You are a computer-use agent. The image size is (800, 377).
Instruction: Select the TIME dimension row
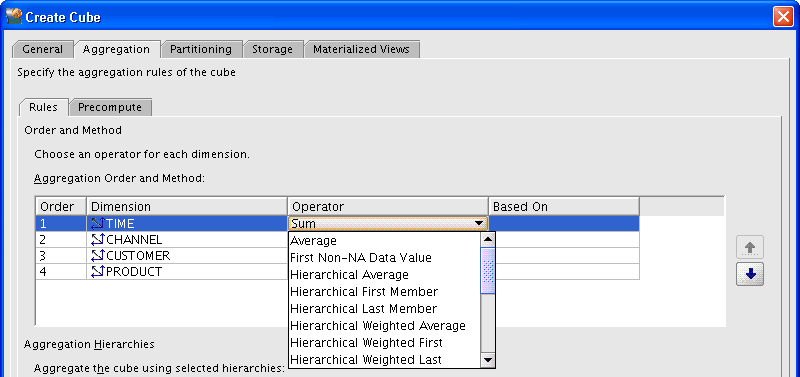337,223
